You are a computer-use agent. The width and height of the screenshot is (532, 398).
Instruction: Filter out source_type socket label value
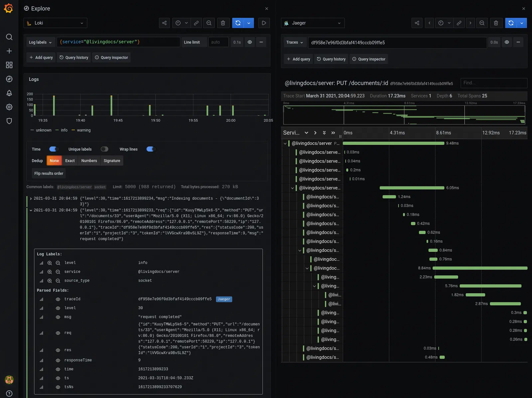pyautogui.click(x=58, y=281)
